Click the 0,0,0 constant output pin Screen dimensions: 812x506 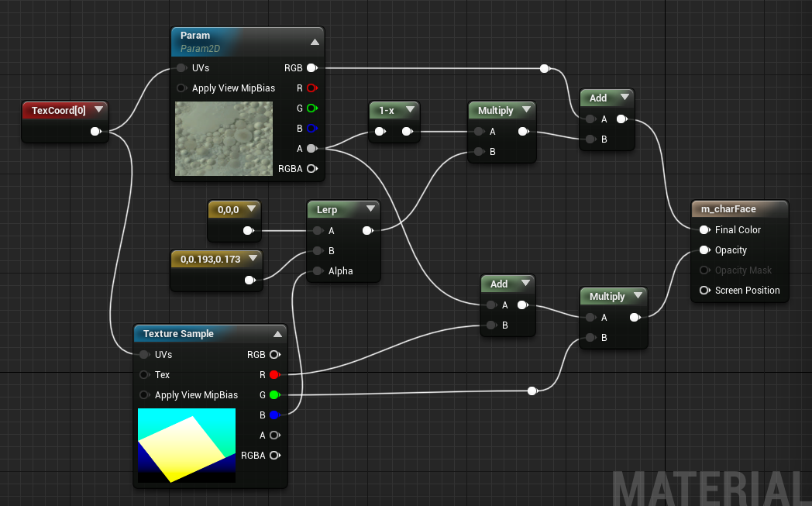coord(249,230)
